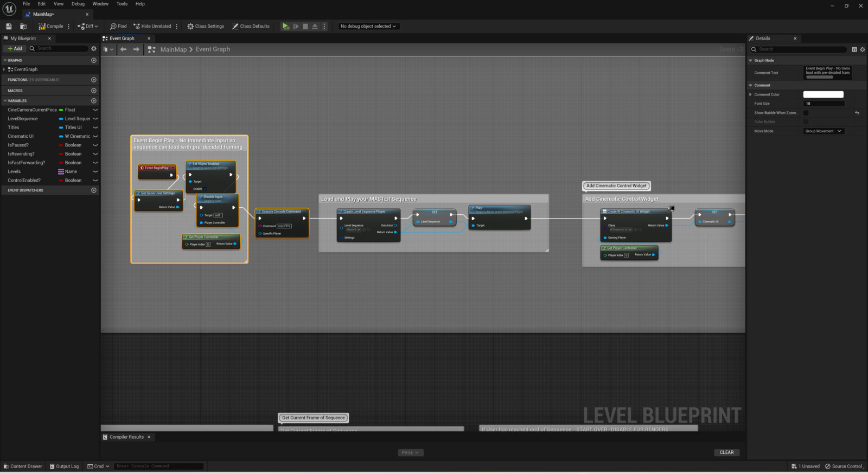The image size is (868, 474).
Task: Compile the MainMap blueprint
Action: pos(50,26)
